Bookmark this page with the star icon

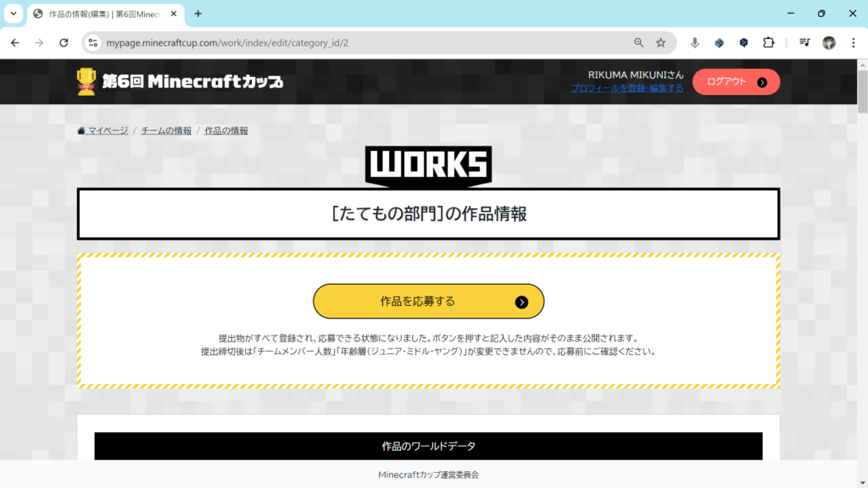click(661, 42)
